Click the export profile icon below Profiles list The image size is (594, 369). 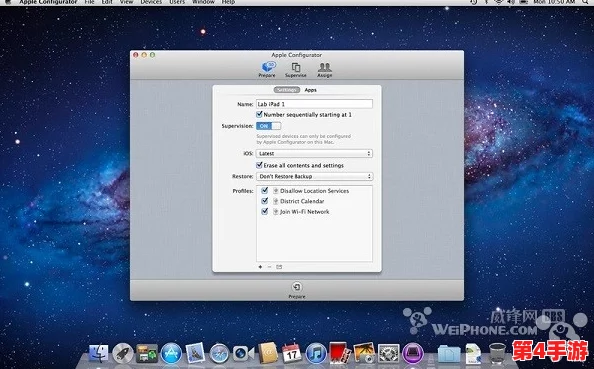[279, 267]
